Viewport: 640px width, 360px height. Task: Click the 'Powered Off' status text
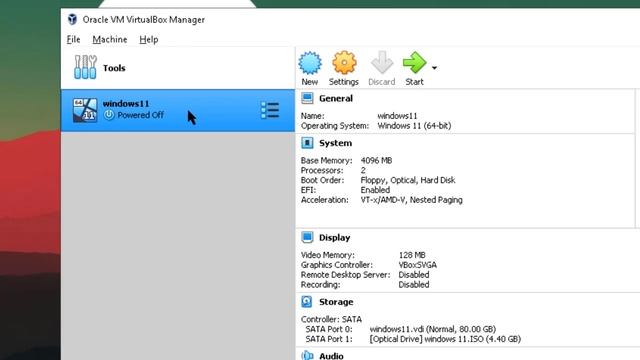(141, 115)
